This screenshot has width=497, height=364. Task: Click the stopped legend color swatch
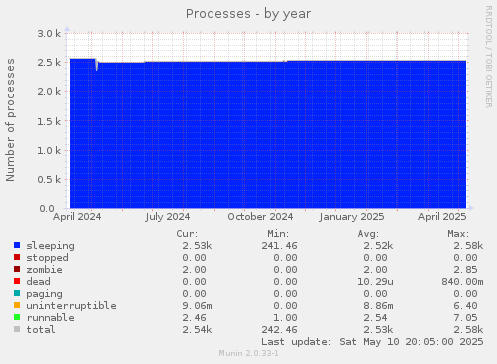(17, 257)
